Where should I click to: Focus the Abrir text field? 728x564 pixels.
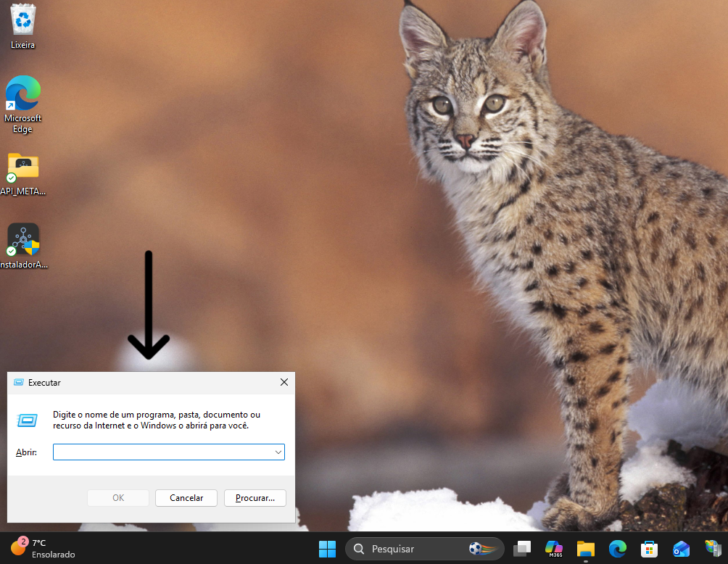(163, 452)
